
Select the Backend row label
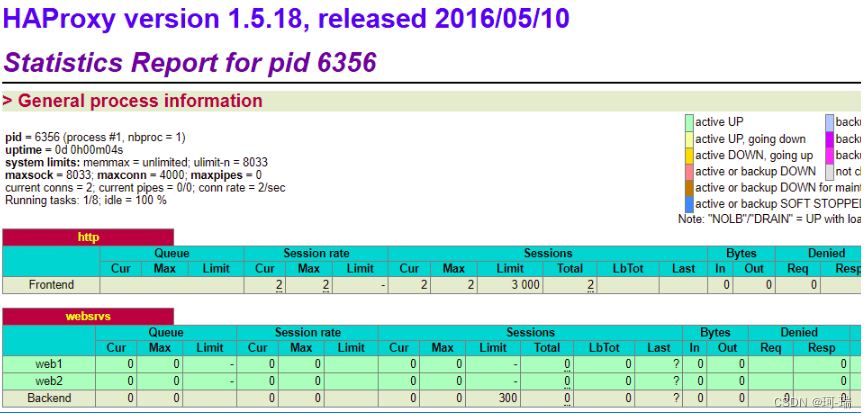(50, 398)
